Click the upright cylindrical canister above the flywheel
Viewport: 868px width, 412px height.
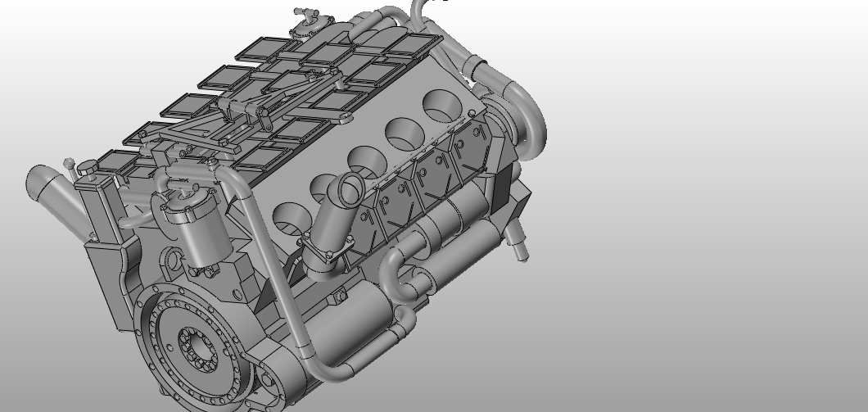199,232
